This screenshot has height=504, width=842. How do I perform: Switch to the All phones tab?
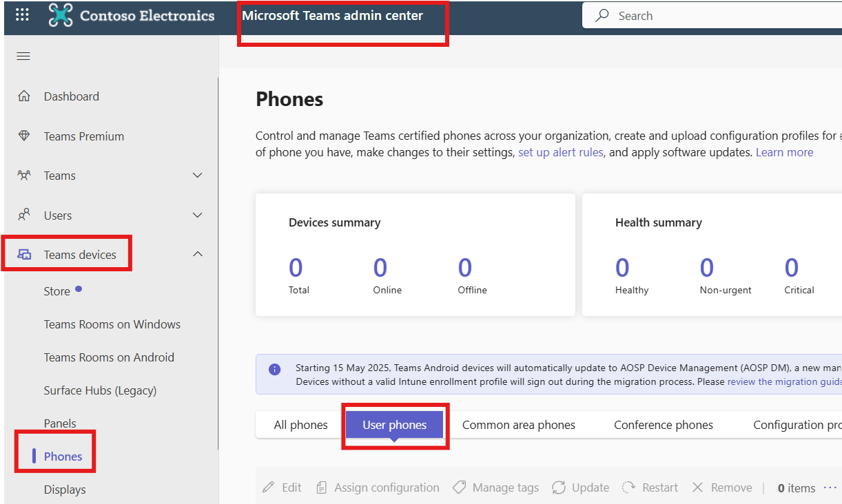(x=300, y=425)
